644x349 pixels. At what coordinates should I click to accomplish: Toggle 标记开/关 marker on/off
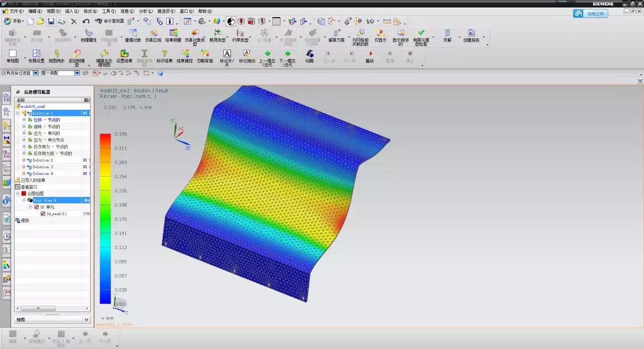(227, 56)
